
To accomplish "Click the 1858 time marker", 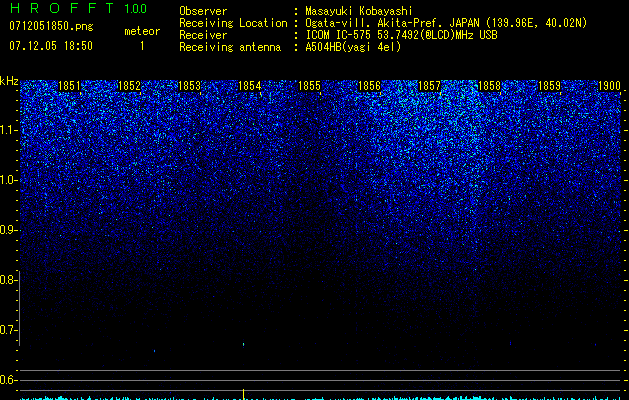I will tap(489, 86).
